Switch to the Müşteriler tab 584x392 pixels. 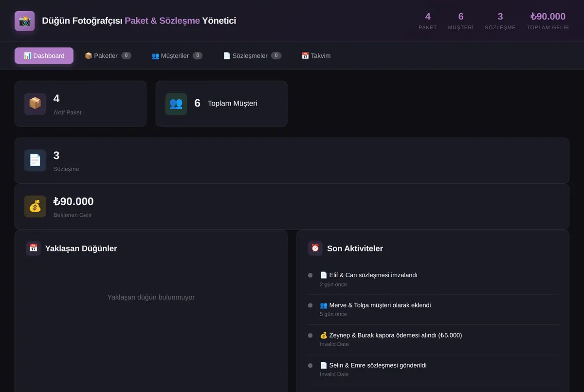point(177,55)
